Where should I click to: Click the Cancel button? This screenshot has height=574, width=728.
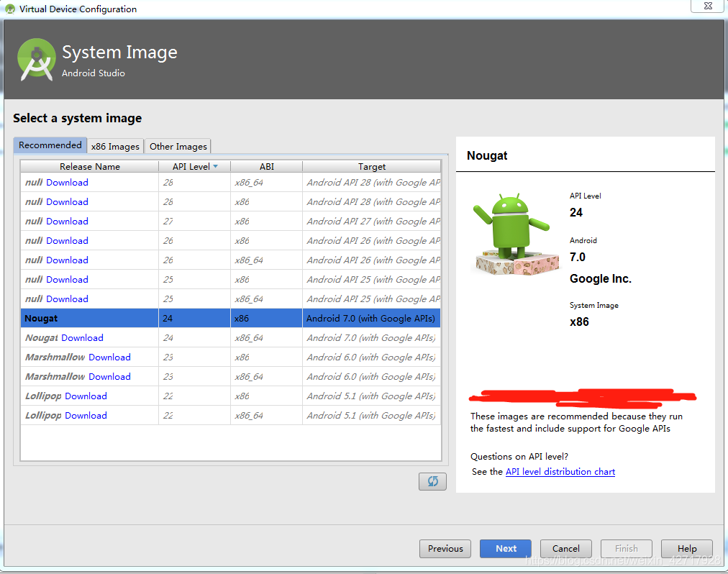pos(566,548)
